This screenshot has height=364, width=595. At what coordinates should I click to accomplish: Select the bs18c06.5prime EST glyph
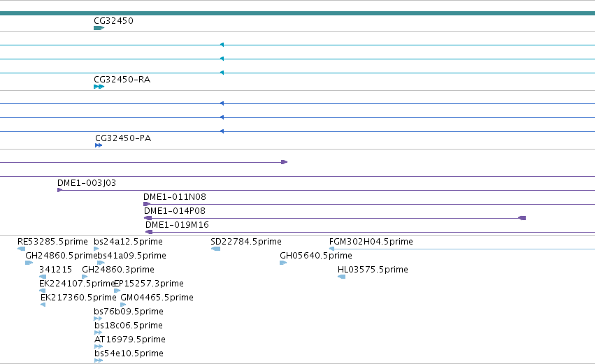point(99,333)
